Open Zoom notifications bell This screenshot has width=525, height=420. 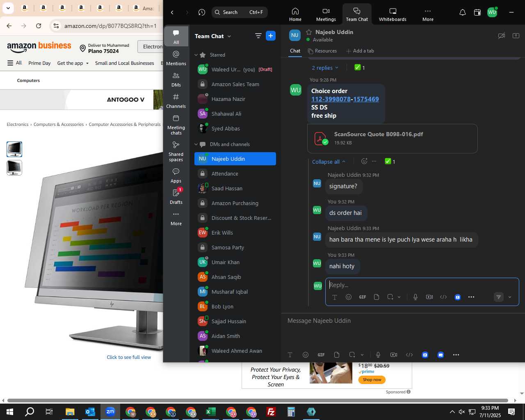462,12
